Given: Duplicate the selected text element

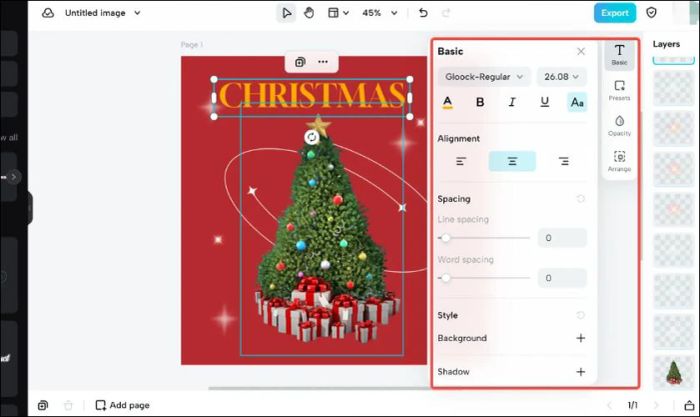Looking at the screenshot, I should (300, 62).
